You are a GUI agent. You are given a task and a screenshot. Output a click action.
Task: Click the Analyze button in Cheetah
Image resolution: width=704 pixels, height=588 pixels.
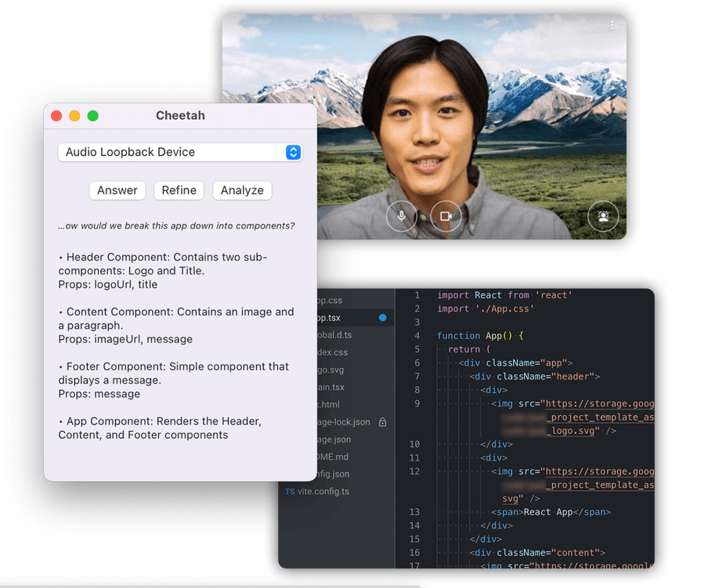click(242, 190)
